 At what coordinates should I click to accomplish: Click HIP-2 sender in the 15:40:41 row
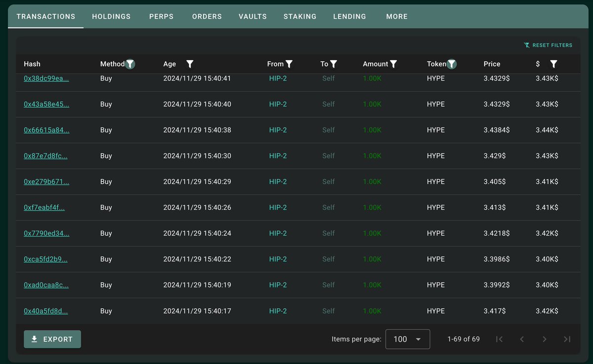tap(278, 78)
